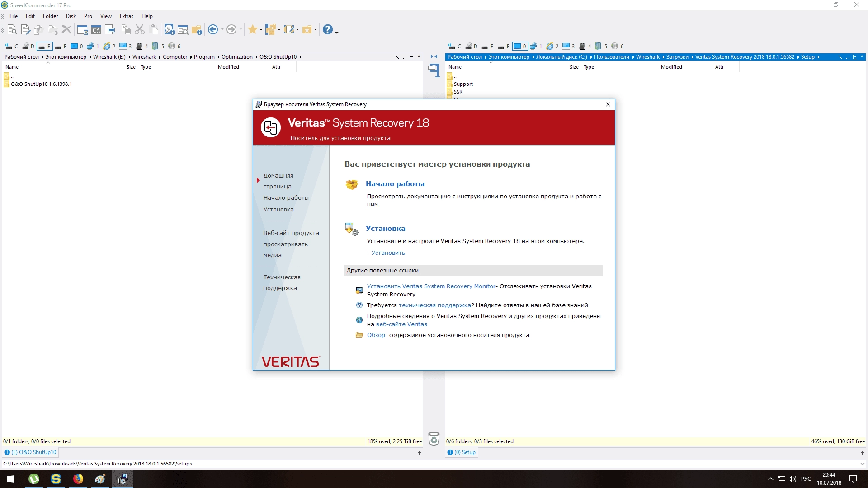Select drive E in the right pane drive bar
The image size is (868, 488).
[488, 46]
